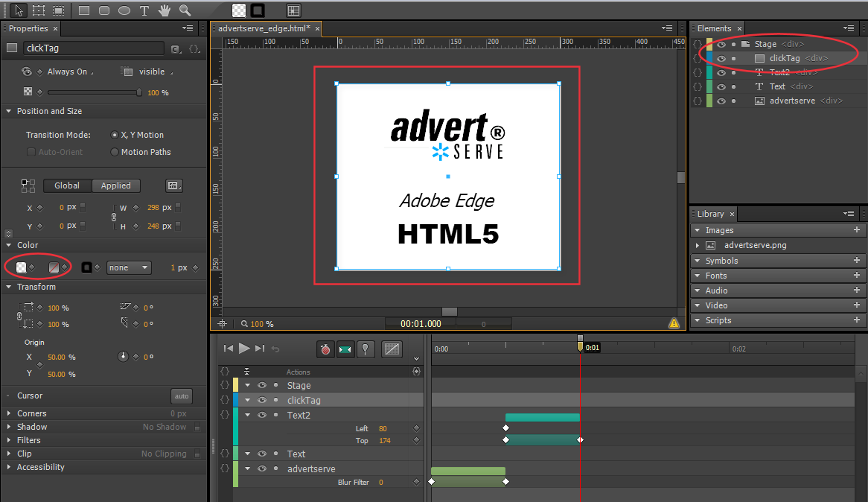Open the Library panel options menu
Screen dimensions: 868x502
(849, 214)
